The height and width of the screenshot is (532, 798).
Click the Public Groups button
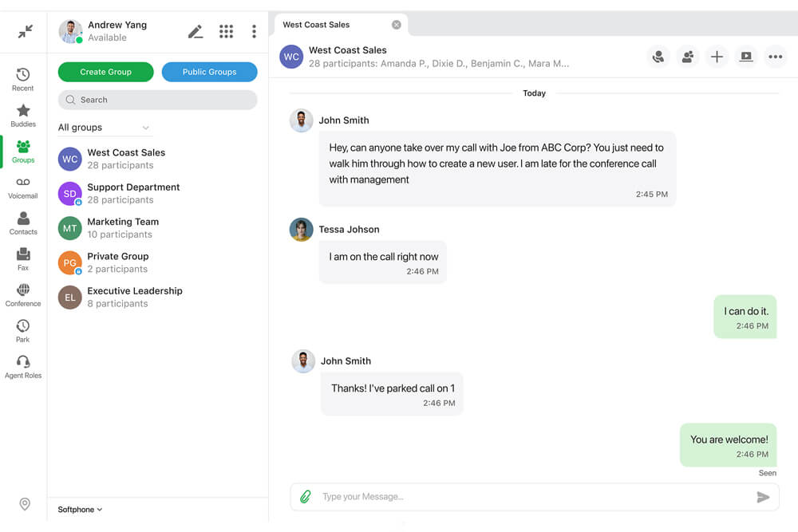click(x=210, y=72)
